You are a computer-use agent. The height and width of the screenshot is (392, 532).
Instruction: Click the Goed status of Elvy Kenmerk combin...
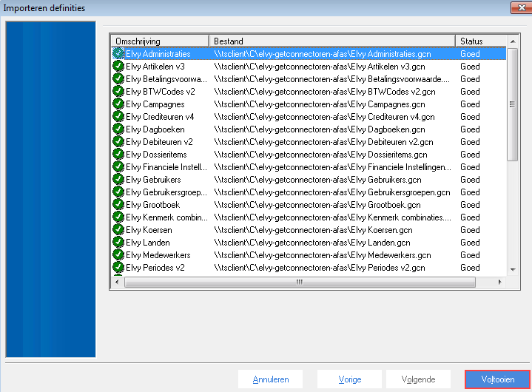[470, 217]
